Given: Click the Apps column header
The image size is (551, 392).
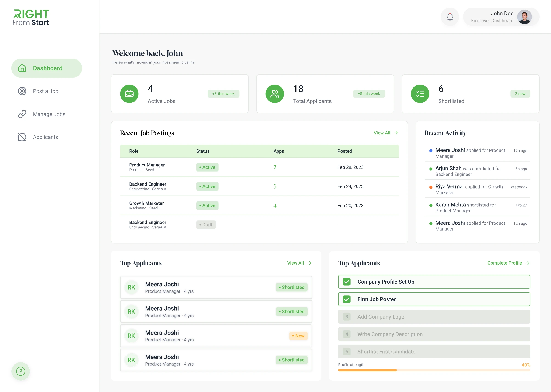Looking at the screenshot, I should click(279, 151).
